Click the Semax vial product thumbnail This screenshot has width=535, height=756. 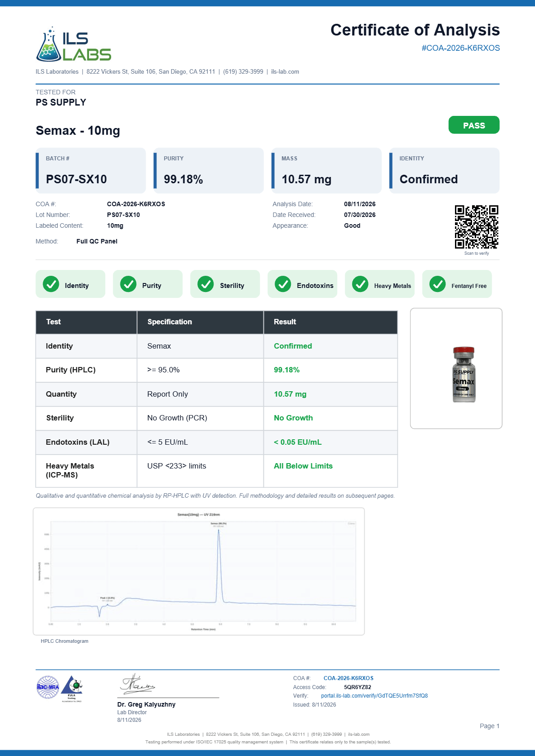tap(464, 374)
